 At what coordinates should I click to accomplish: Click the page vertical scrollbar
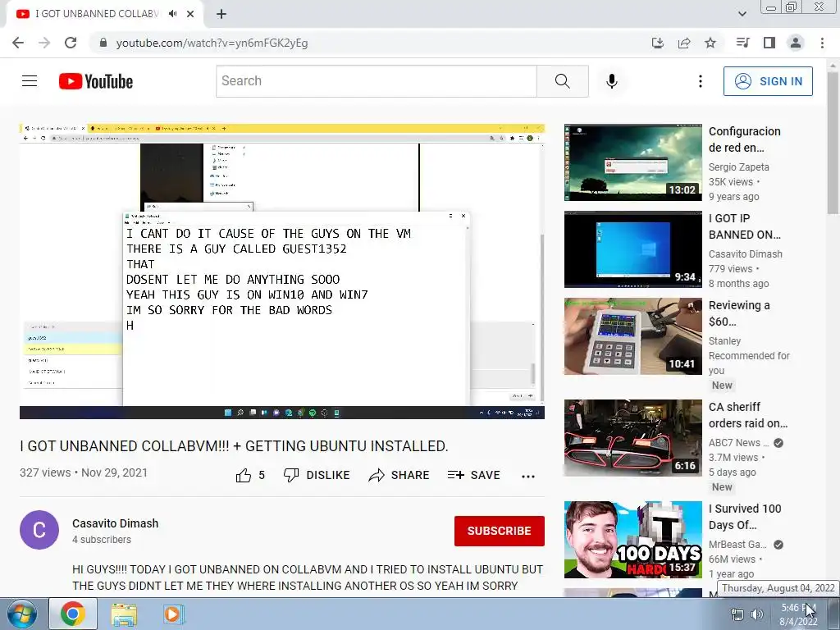(x=833, y=143)
